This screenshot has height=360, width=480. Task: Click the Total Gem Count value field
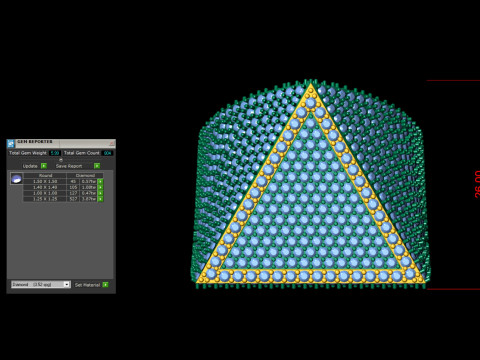pyautogui.click(x=107, y=153)
